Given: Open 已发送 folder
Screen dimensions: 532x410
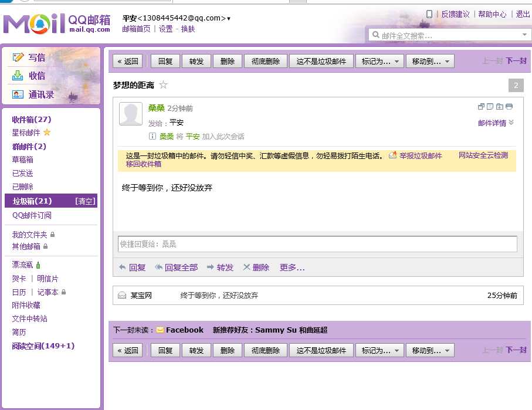Looking at the screenshot, I should coord(22,173).
